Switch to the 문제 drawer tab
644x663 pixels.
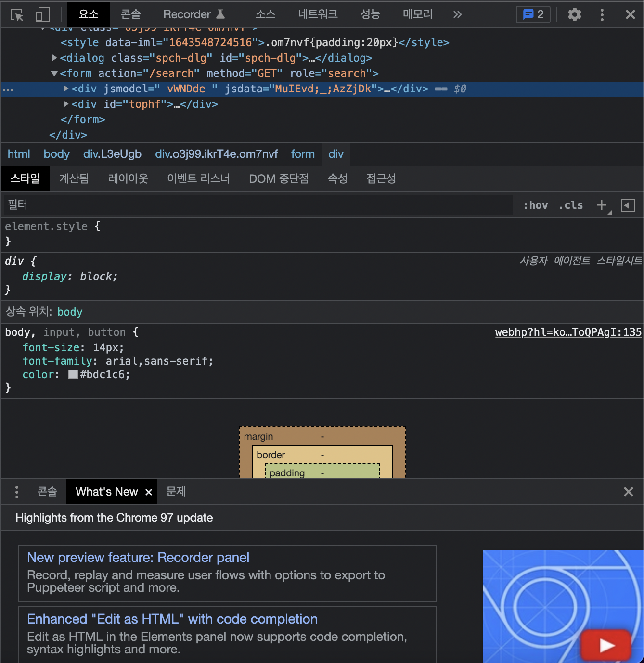coord(176,492)
